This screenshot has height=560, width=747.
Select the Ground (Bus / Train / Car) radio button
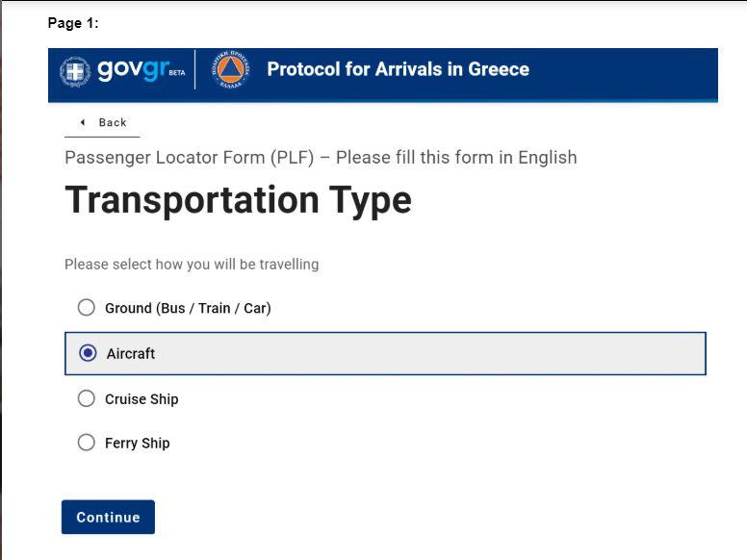87,308
